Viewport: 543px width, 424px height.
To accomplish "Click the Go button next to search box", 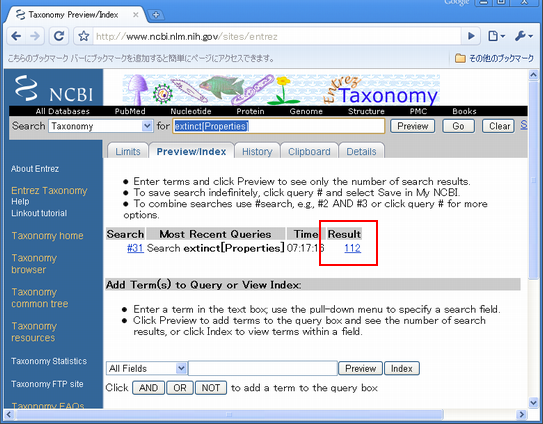I will pyautogui.click(x=458, y=126).
